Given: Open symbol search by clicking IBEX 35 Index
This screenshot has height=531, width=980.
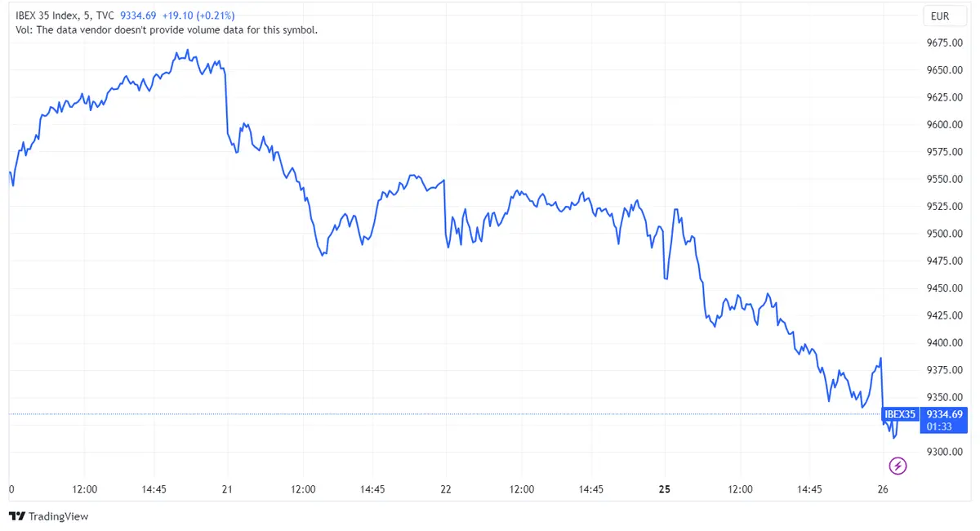Looking at the screenshot, I should coord(45,15).
